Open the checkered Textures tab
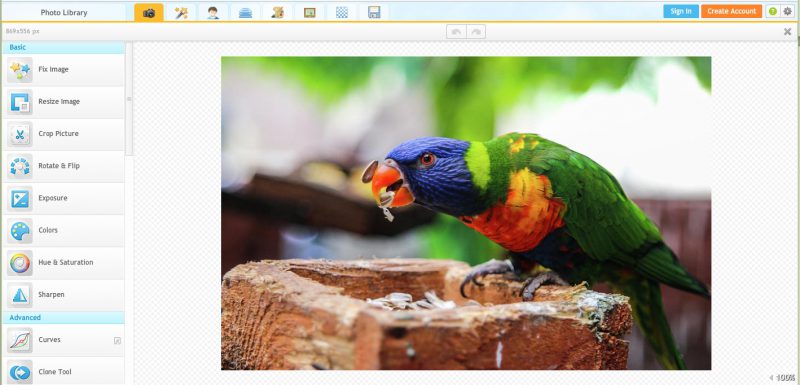The height and width of the screenshot is (385, 800). (x=342, y=13)
